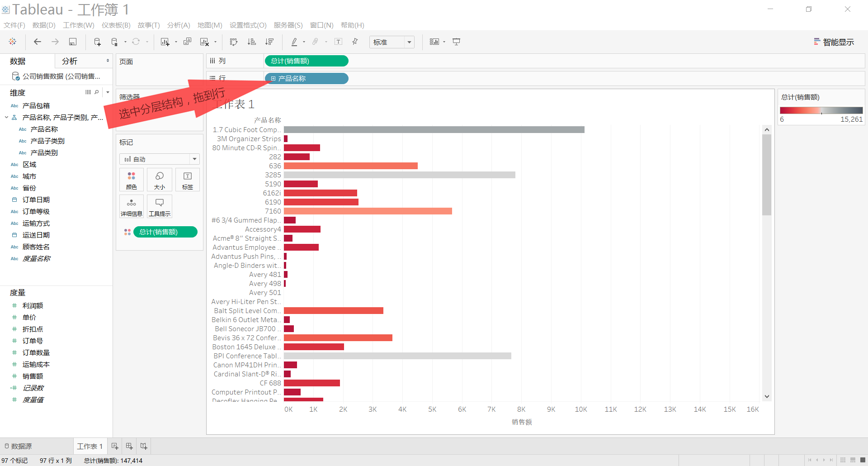Select the 订单日期 dimension field
This screenshot has width=868, height=466.
pos(36,200)
